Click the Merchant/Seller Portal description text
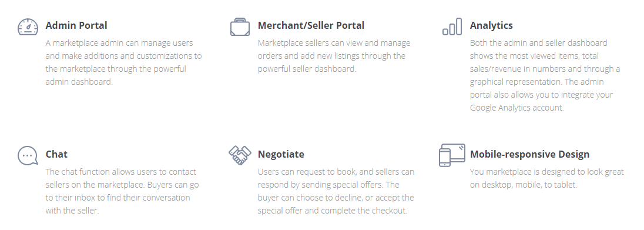This screenshot has width=644, height=230. (334, 55)
